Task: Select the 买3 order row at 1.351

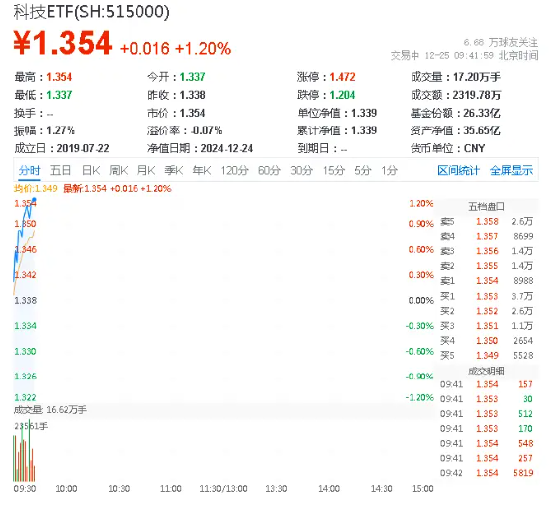Action: click(487, 326)
